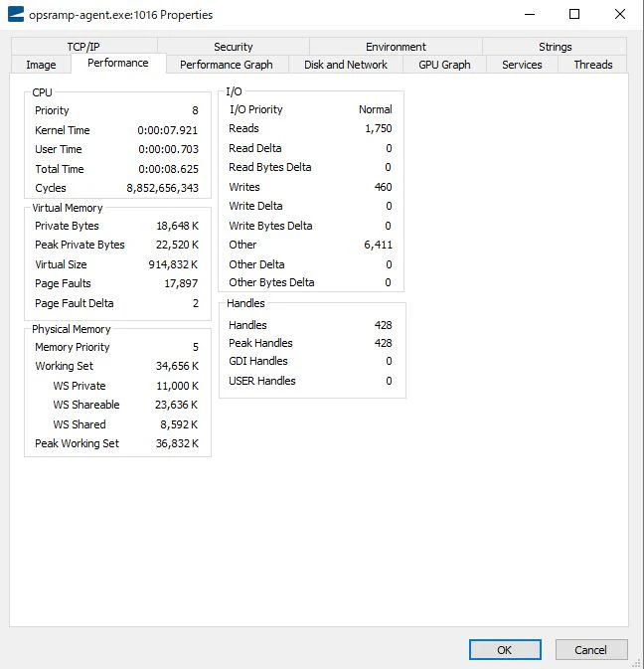
Task: Switch to the Services tab
Action: tap(522, 65)
